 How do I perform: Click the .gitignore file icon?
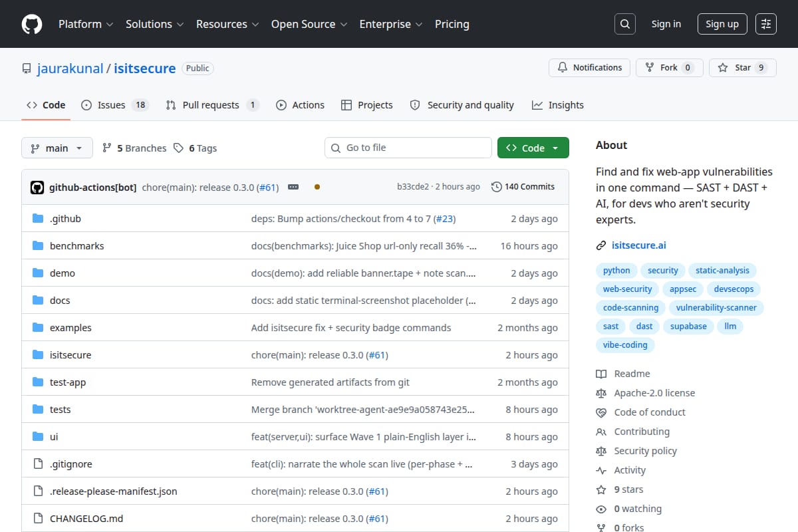38,464
